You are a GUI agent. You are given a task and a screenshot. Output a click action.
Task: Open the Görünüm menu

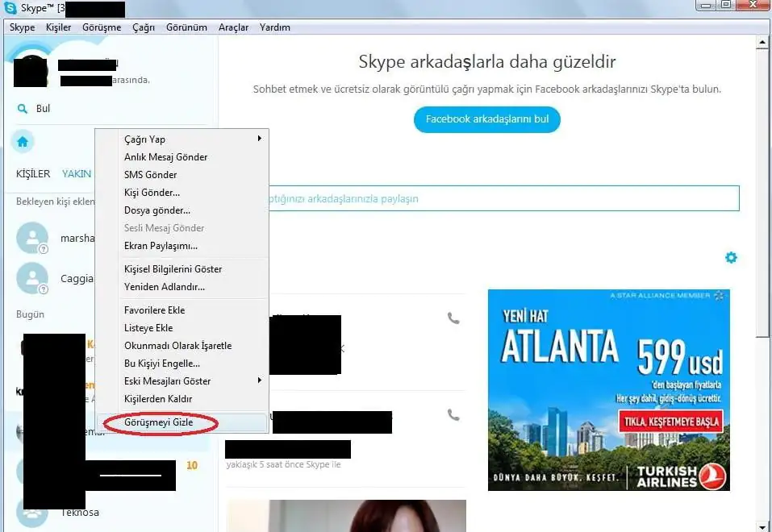(186, 27)
